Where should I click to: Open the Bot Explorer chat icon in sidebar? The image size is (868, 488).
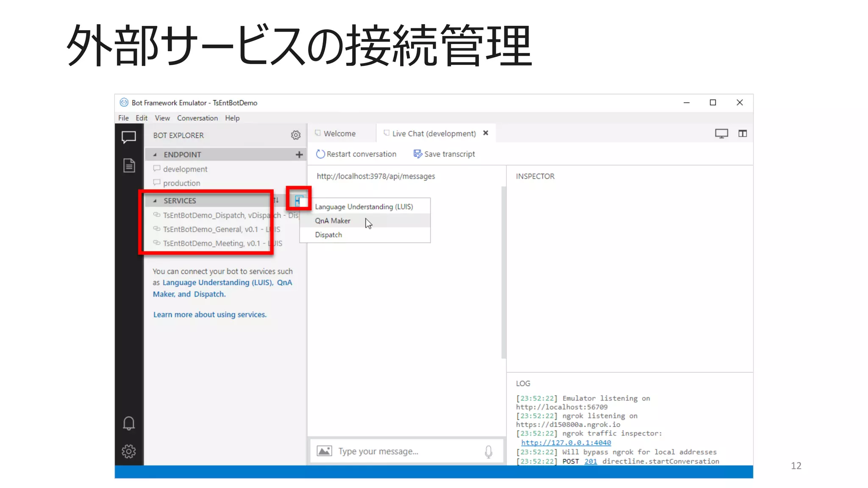(129, 137)
